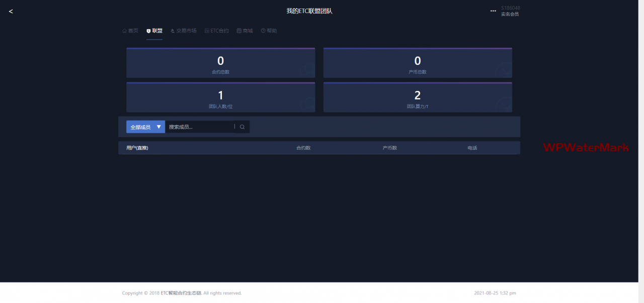Select the 联盟 alliance tab
This screenshot has width=644, height=303.
point(154,31)
